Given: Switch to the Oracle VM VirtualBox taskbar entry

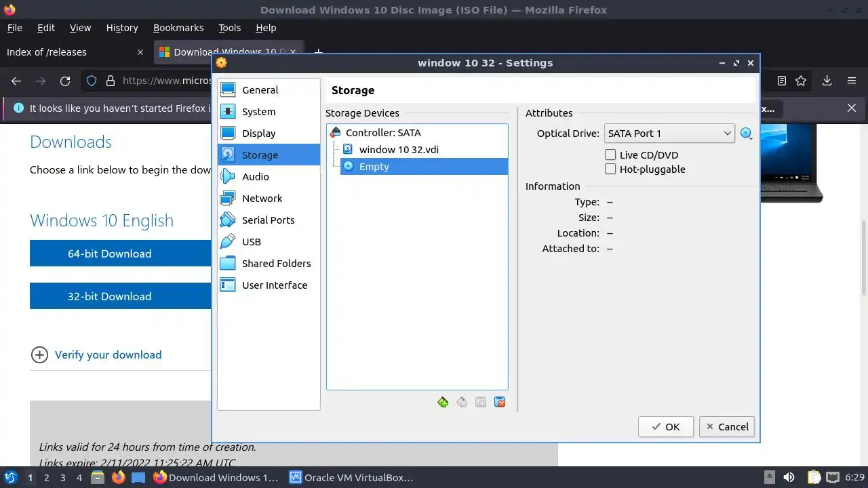Looking at the screenshot, I should pos(351,477).
